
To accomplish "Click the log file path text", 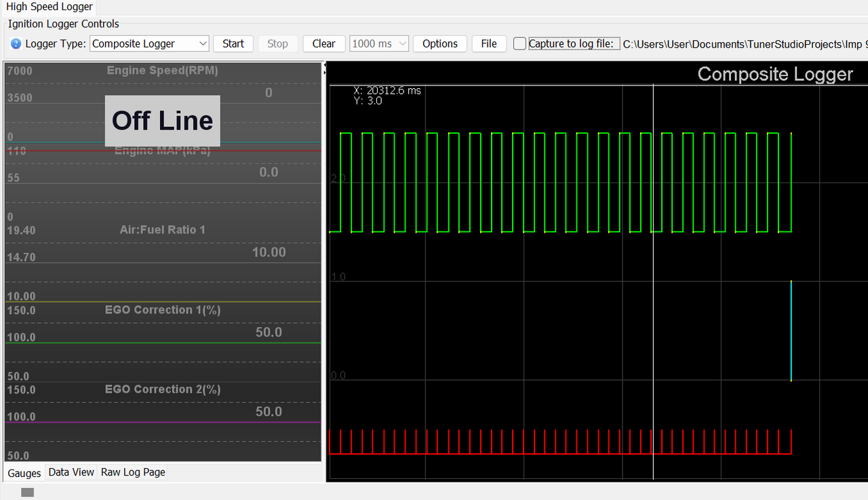I will pos(745,44).
